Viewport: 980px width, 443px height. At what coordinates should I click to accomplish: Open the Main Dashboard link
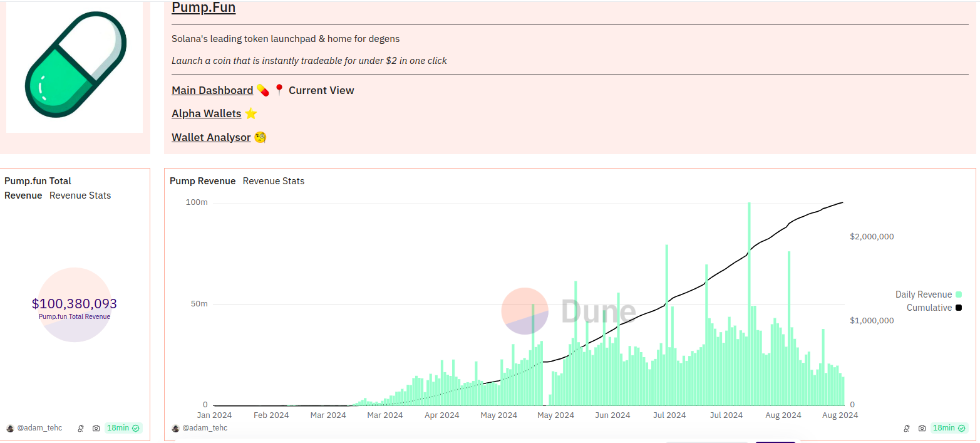pyautogui.click(x=212, y=90)
